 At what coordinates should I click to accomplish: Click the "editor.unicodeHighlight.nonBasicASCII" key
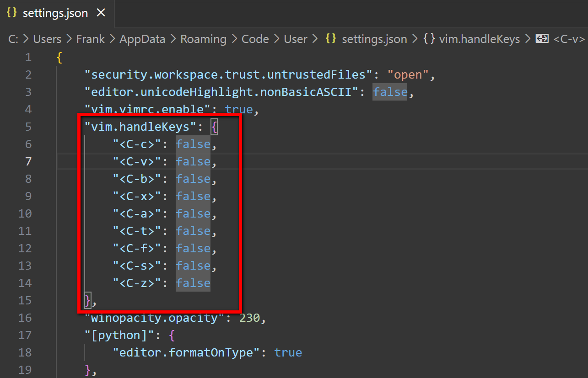coord(221,92)
